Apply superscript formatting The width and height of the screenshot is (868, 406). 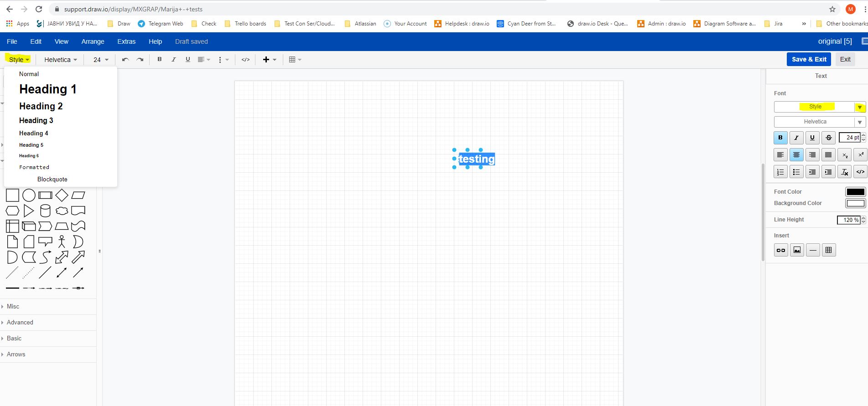861,155
